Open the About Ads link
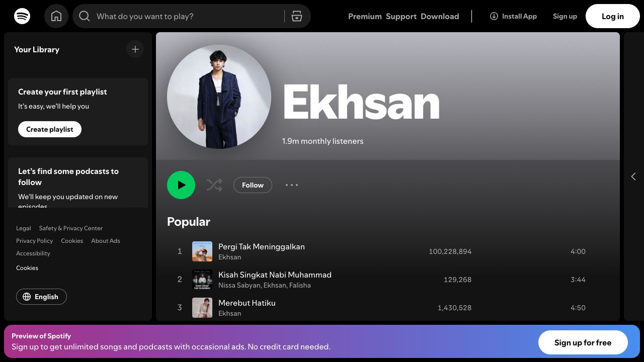The height and width of the screenshot is (362, 644). (106, 241)
